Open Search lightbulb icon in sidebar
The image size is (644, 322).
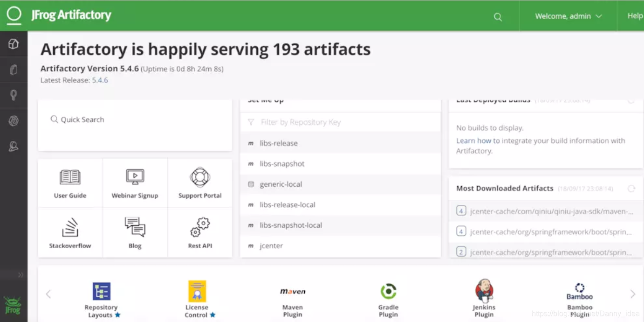pos(14,96)
